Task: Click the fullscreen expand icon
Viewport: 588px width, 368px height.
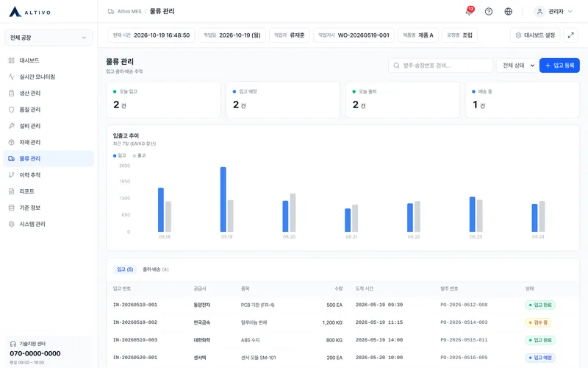Action: point(571,35)
